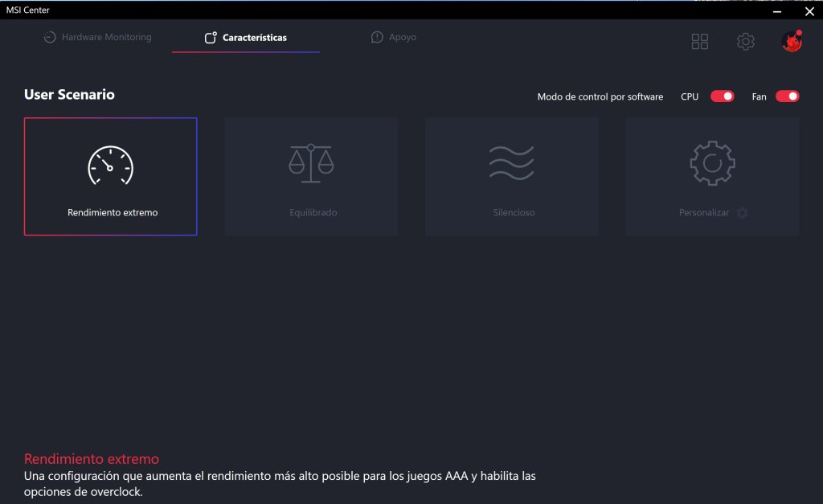Toggle the CPU software control switch

[723, 96]
